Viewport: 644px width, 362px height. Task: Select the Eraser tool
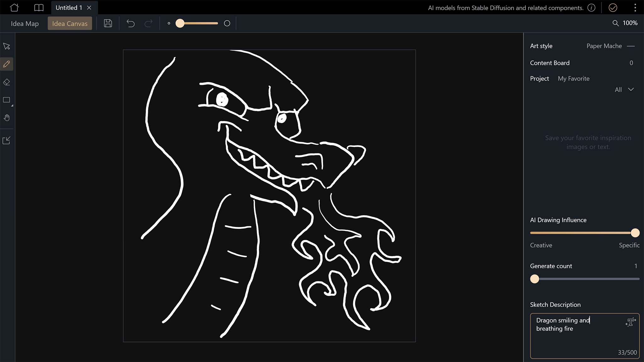coord(7,82)
